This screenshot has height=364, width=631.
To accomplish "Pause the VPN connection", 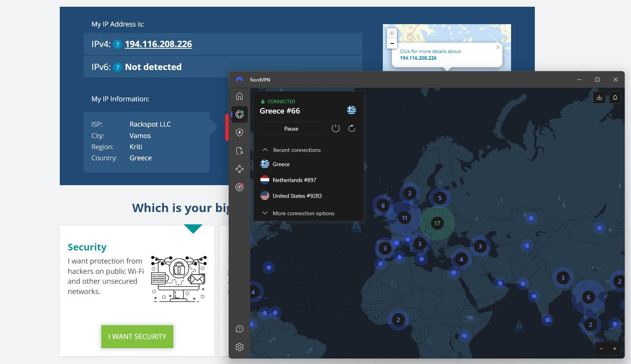I will pyautogui.click(x=291, y=129).
